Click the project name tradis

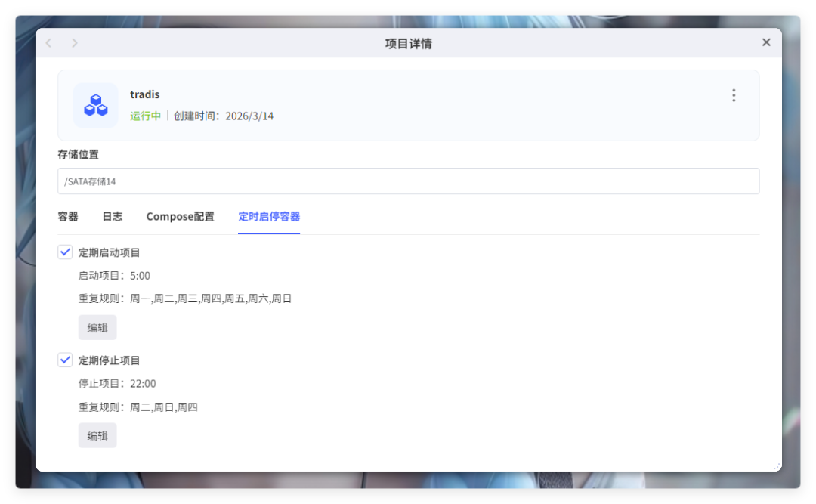(x=144, y=94)
